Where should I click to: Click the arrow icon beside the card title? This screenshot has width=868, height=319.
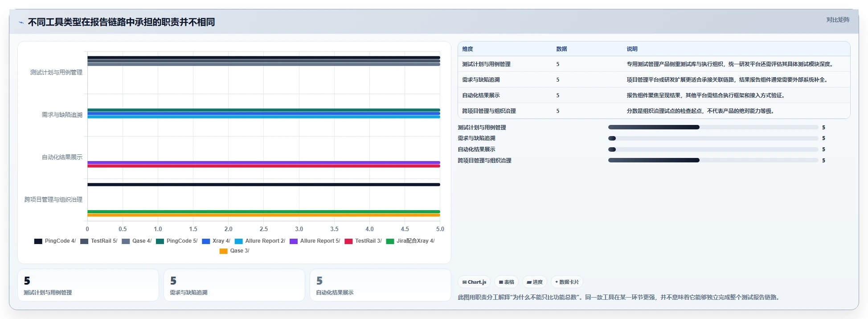tap(21, 22)
